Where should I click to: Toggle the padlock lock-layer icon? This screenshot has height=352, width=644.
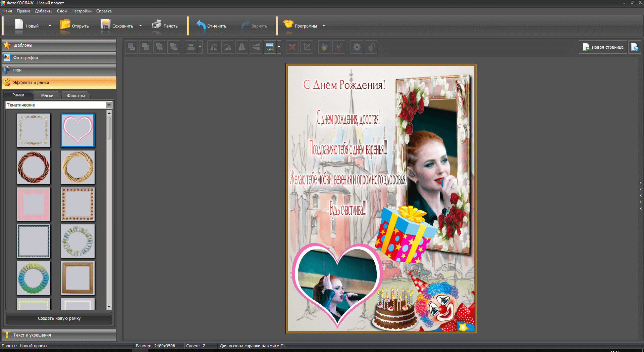tap(371, 47)
